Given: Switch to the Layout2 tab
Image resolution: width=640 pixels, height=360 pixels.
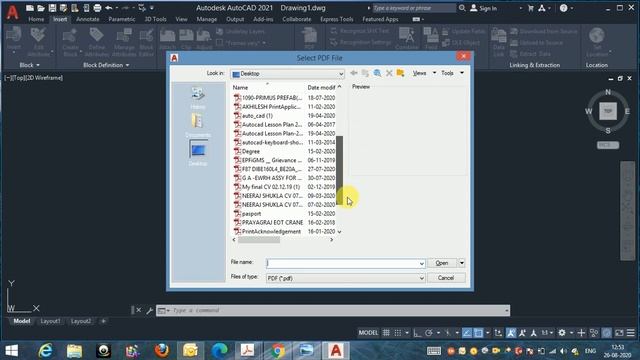Looking at the screenshot, I should pos(81,321).
